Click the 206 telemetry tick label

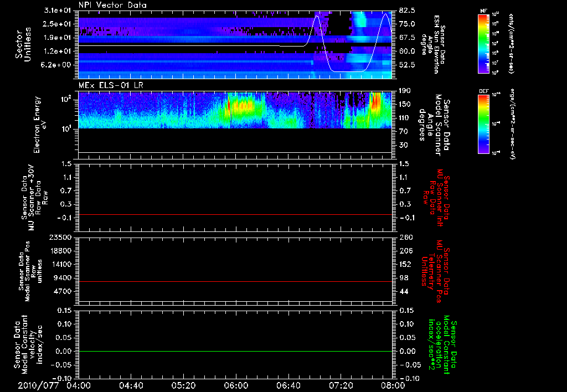[x=406, y=251]
